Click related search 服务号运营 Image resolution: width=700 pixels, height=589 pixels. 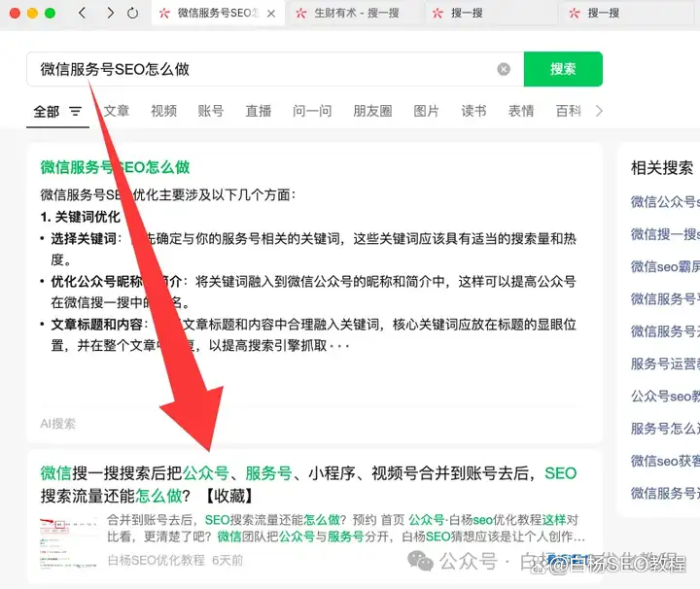(x=665, y=364)
